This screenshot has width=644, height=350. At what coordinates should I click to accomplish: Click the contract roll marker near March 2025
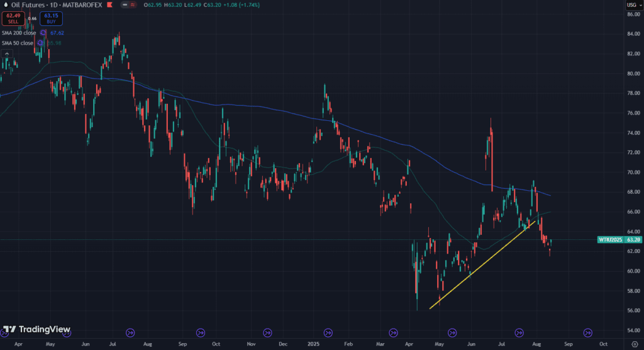click(393, 332)
